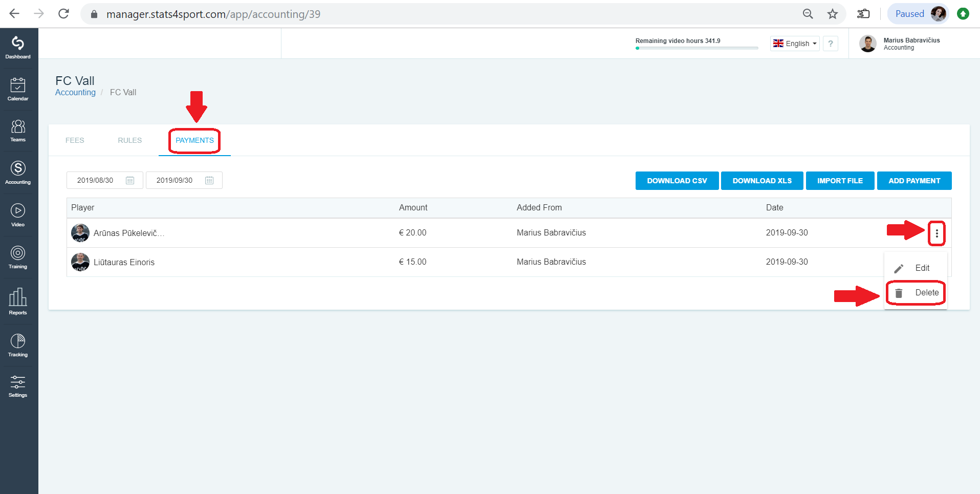Click the browser address bar URL

(x=213, y=14)
